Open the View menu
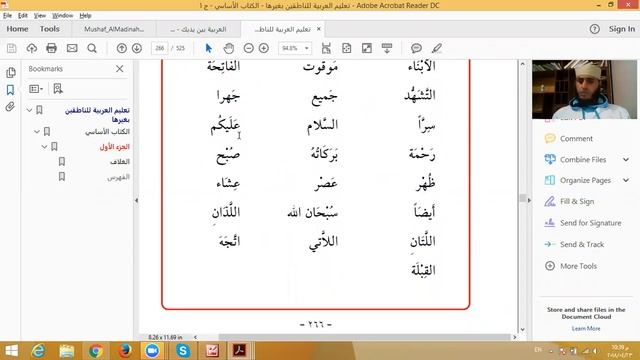 (40, 16)
